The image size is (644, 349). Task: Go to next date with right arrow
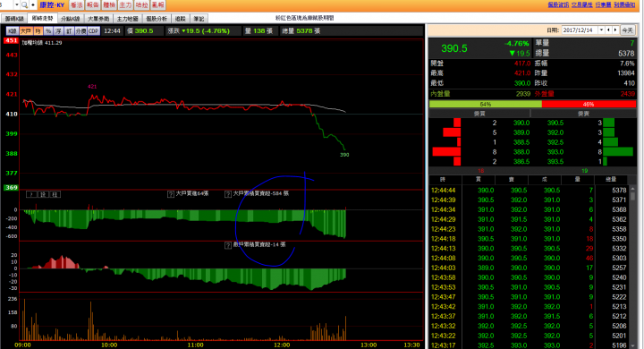tap(615, 30)
